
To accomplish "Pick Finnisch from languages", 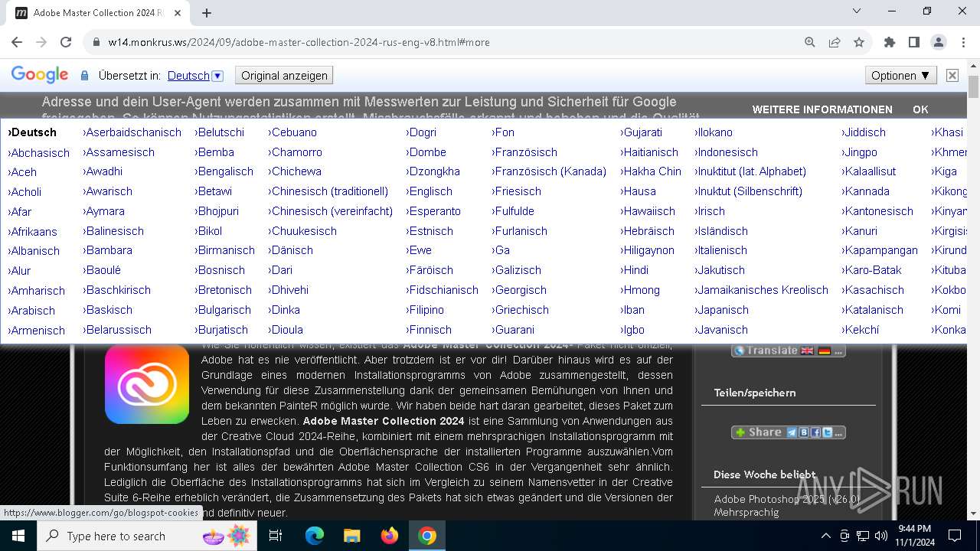I will point(429,330).
